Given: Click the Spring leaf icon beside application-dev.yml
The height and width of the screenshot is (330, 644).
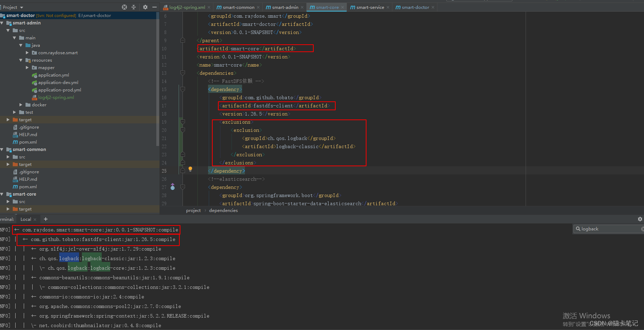Looking at the screenshot, I should (34, 82).
